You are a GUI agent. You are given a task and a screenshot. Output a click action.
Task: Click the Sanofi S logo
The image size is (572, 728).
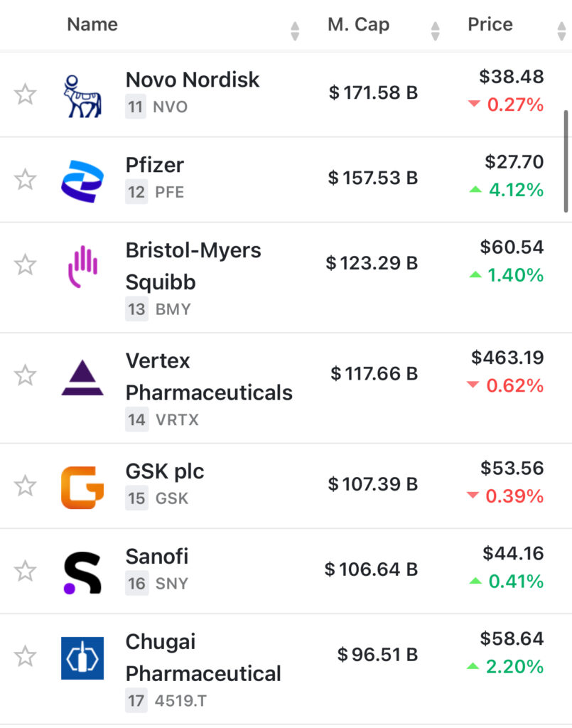tap(82, 572)
